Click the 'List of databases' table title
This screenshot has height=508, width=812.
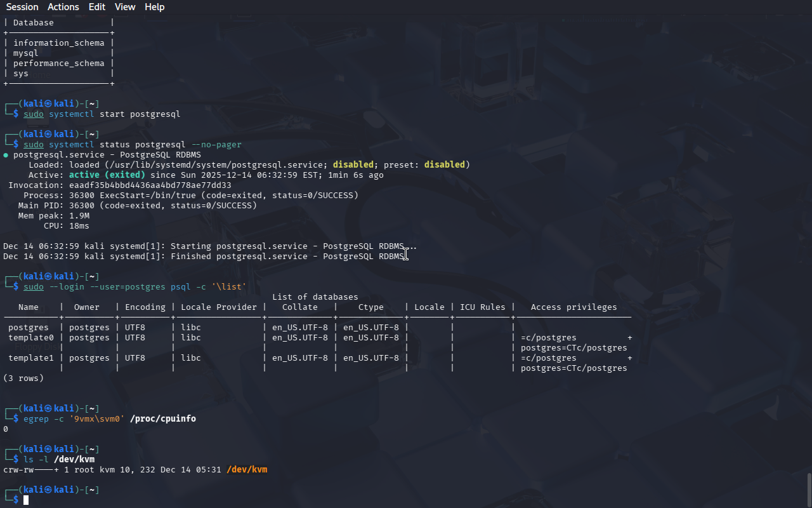(315, 297)
